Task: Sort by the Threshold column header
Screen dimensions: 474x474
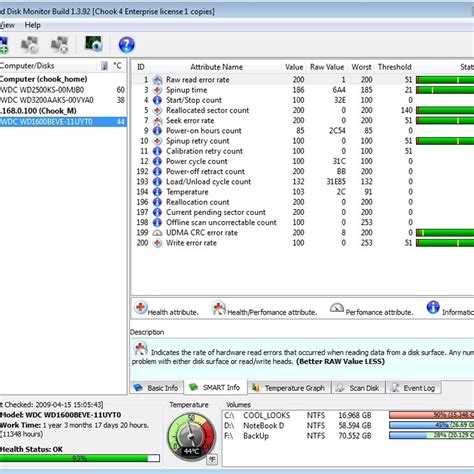Action: [x=395, y=67]
